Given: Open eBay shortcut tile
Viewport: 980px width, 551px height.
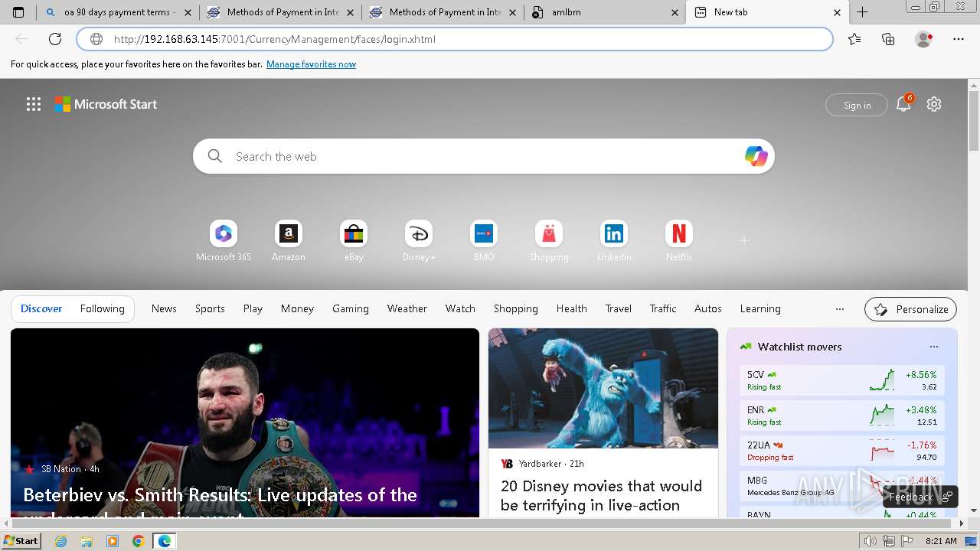Looking at the screenshot, I should click(x=354, y=241).
